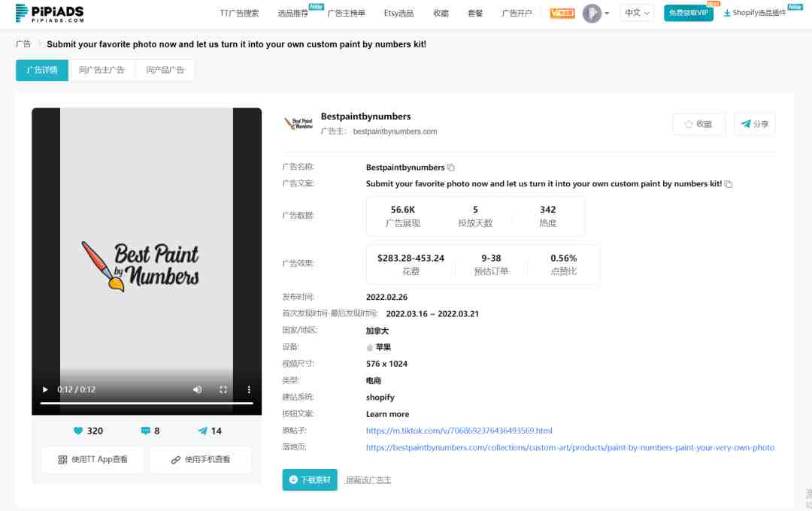Copy the ad name Bestpaintbynumbers

point(451,168)
